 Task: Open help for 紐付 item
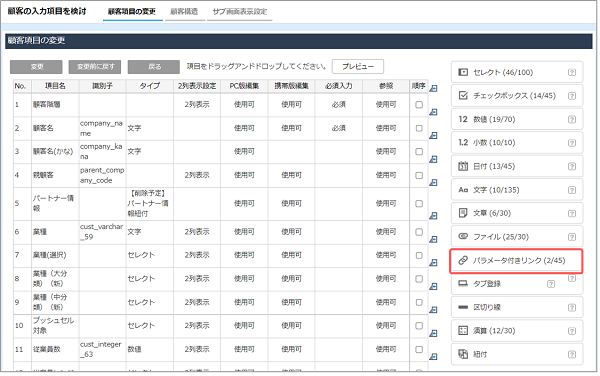pos(572,355)
